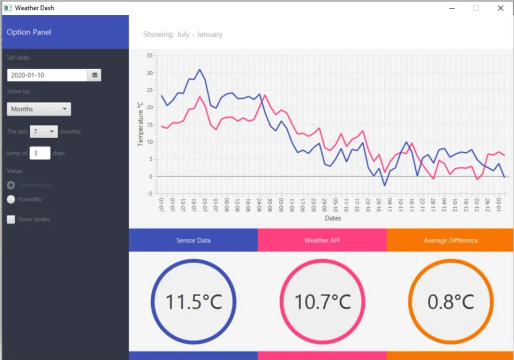Click the 11.5°C sensor data gauge

(194, 302)
